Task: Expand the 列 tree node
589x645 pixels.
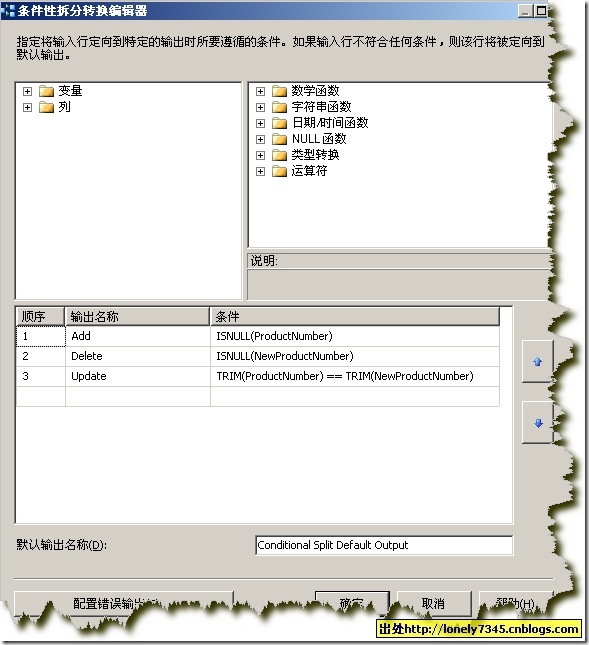Action: pyautogui.click(x=28, y=107)
